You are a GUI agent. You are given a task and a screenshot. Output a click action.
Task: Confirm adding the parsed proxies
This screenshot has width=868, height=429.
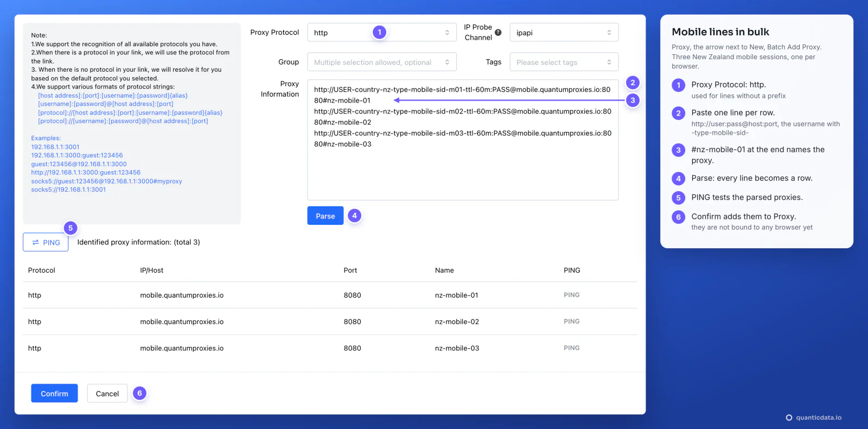(x=54, y=393)
